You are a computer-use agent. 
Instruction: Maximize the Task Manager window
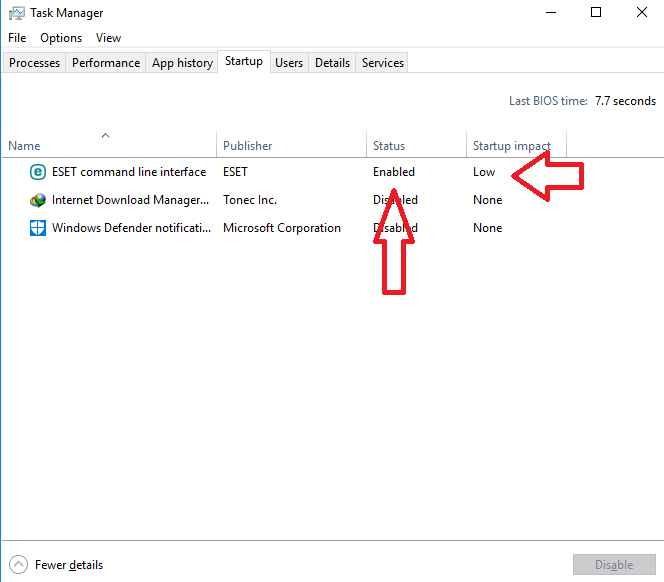tap(596, 12)
